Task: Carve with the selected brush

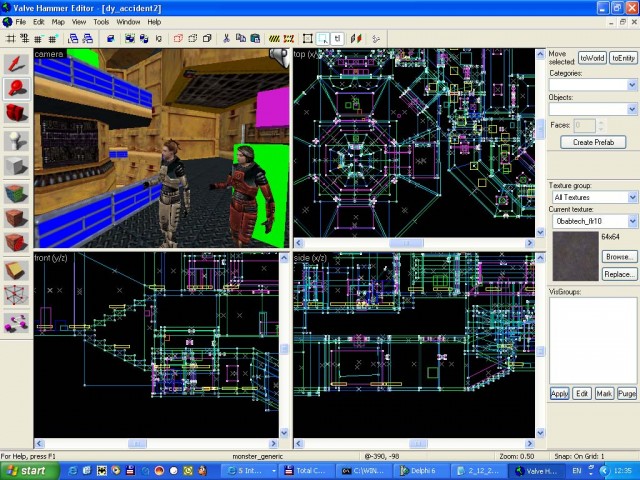Action: click(110, 39)
